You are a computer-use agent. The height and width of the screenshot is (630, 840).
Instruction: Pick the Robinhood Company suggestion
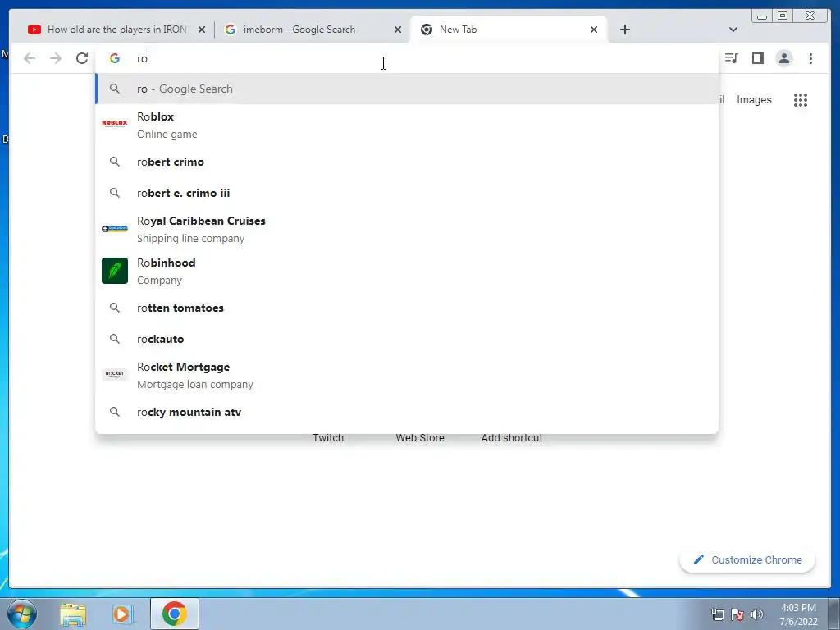(x=407, y=271)
